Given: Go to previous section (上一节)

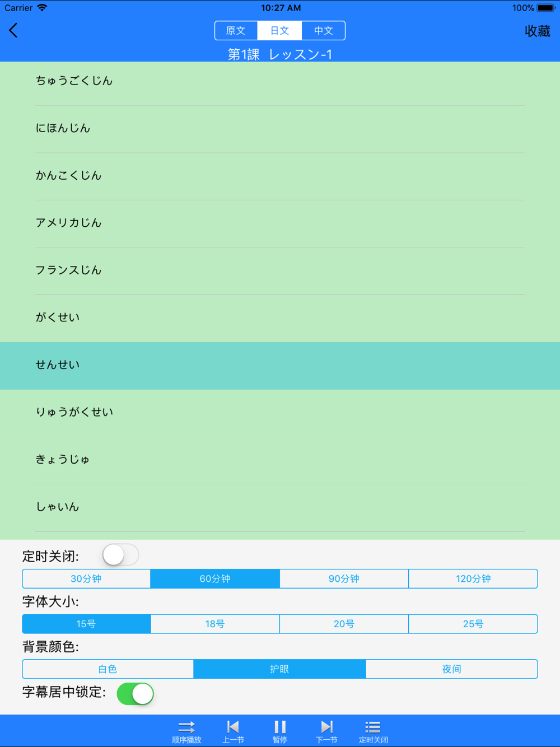Looking at the screenshot, I should [x=233, y=731].
